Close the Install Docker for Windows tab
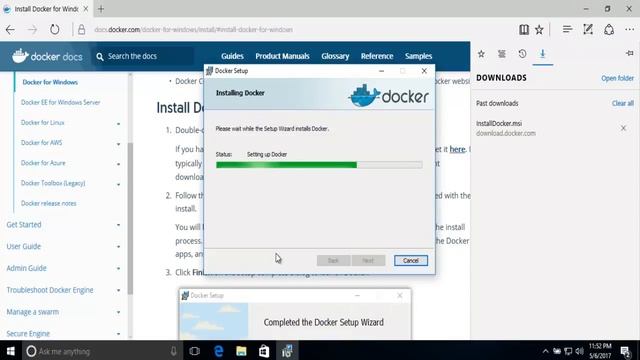 pyautogui.click(x=86, y=9)
